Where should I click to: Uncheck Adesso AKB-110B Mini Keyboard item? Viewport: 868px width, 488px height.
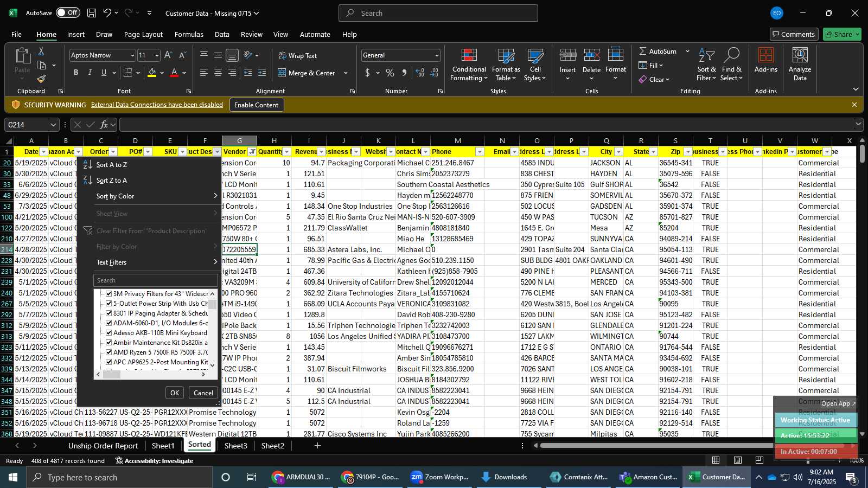[x=108, y=333]
